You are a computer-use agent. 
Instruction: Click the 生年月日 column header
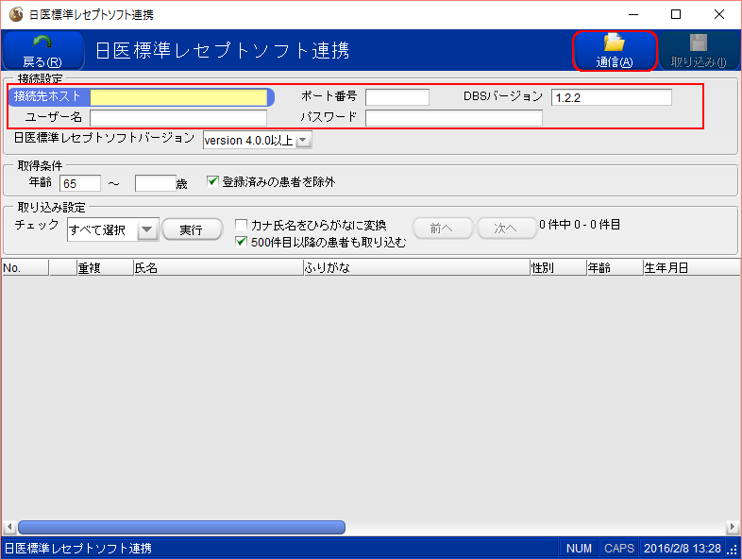(x=691, y=268)
